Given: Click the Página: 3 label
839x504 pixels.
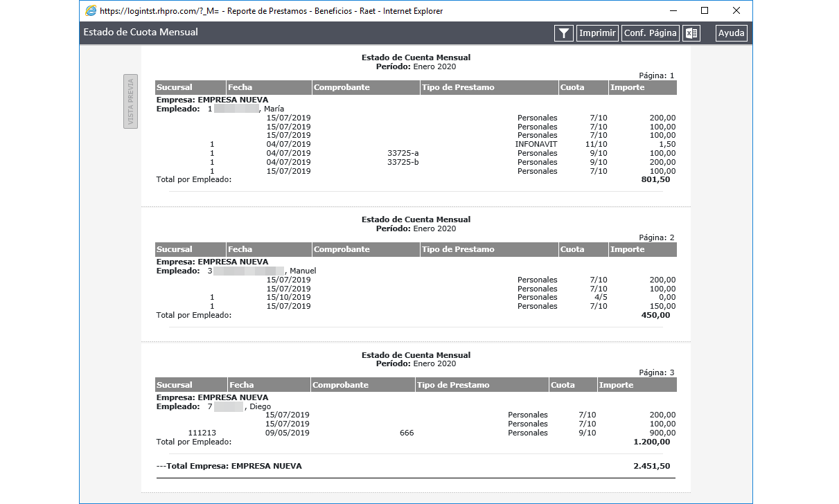Looking at the screenshot, I should 656,372.
